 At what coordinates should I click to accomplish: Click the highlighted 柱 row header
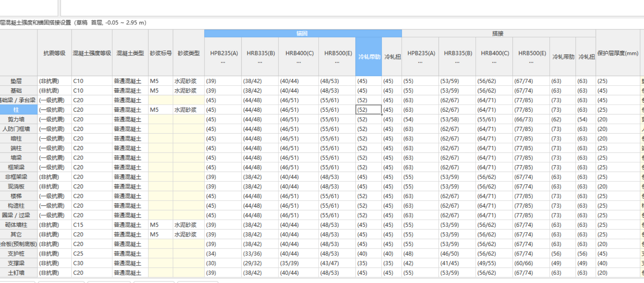[x=18, y=110]
